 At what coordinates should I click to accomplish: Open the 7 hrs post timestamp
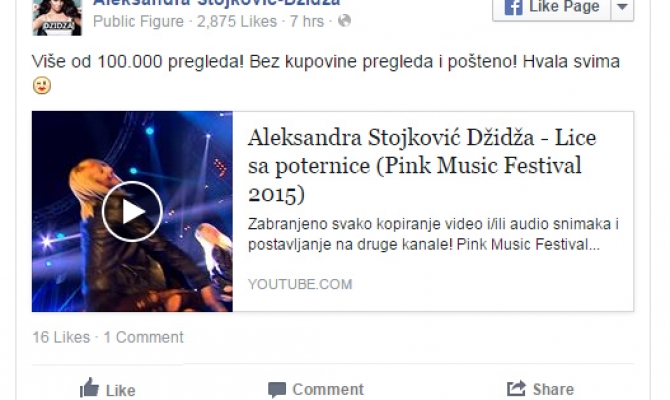(x=307, y=21)
